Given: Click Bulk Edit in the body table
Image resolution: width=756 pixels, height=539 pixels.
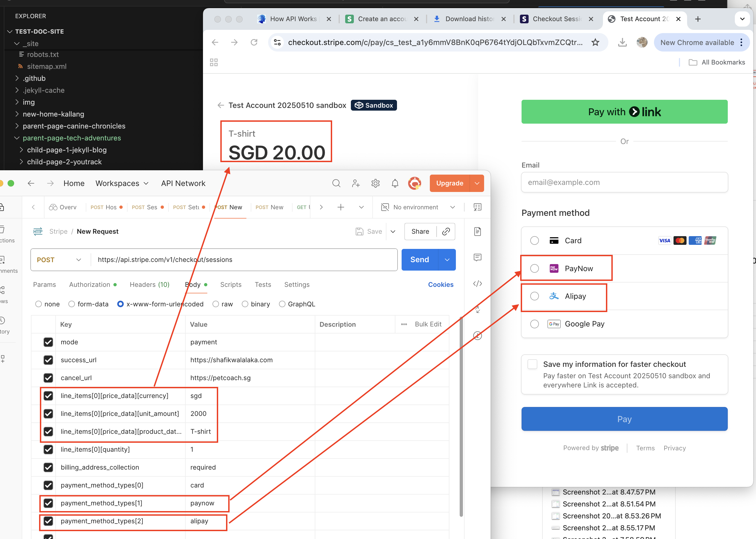Looking at the screenshot, I should pyautogui.click(x=428, y=324).
